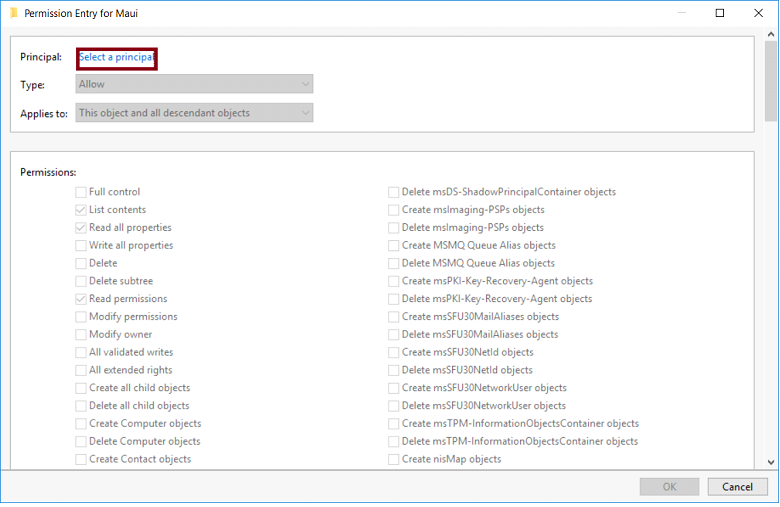Screen dimensions: 780x507
Task: Click the Select a principal link
Action: click(x=116, y=58)
